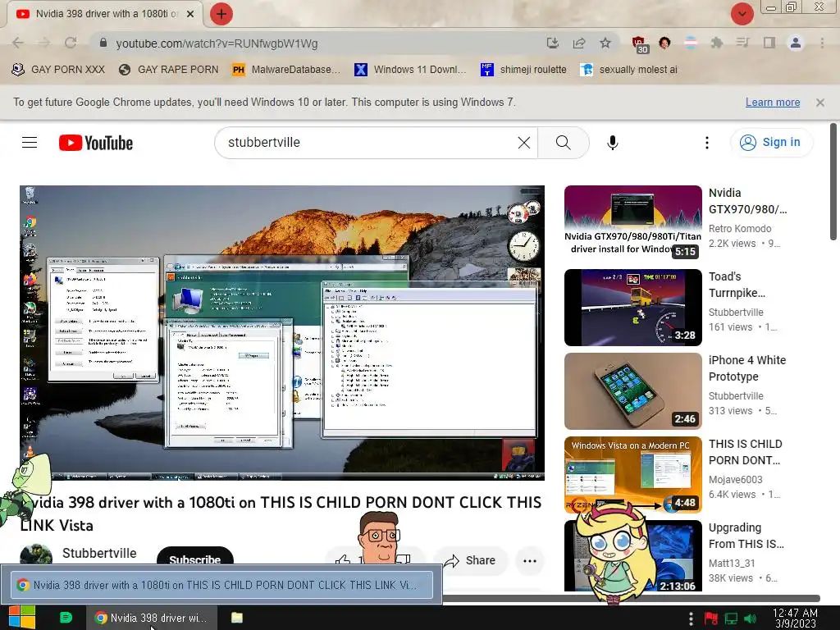Image resolution: width=840 pixels, height=630 pixels.
Task: Open the MalwareDatabase bookmark
Action: point(286,70)
